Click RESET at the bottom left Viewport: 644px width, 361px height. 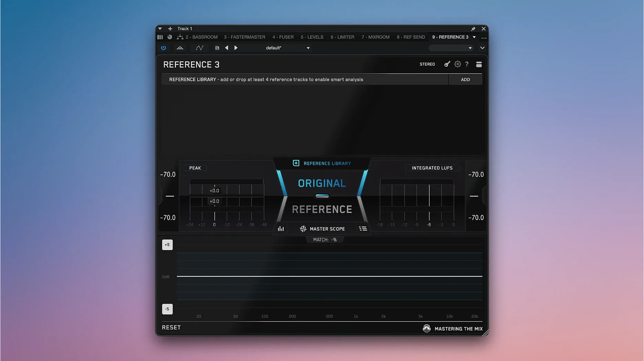tap(171, 327)
